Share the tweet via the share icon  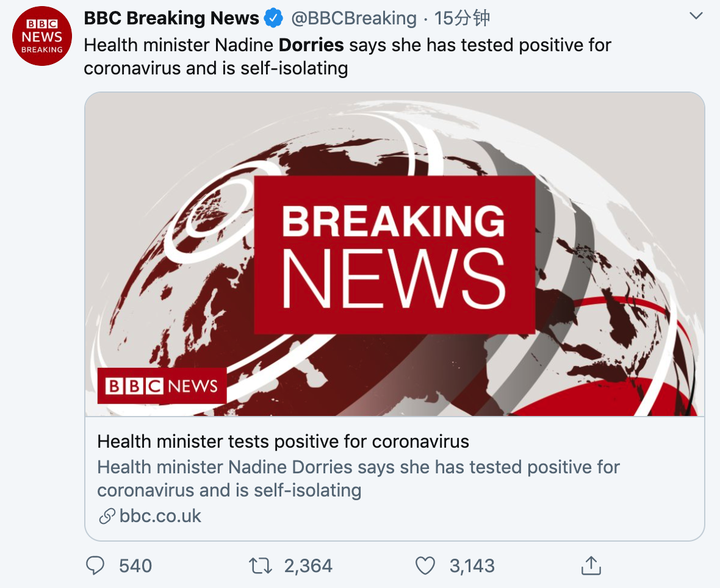tap(591, 566)
